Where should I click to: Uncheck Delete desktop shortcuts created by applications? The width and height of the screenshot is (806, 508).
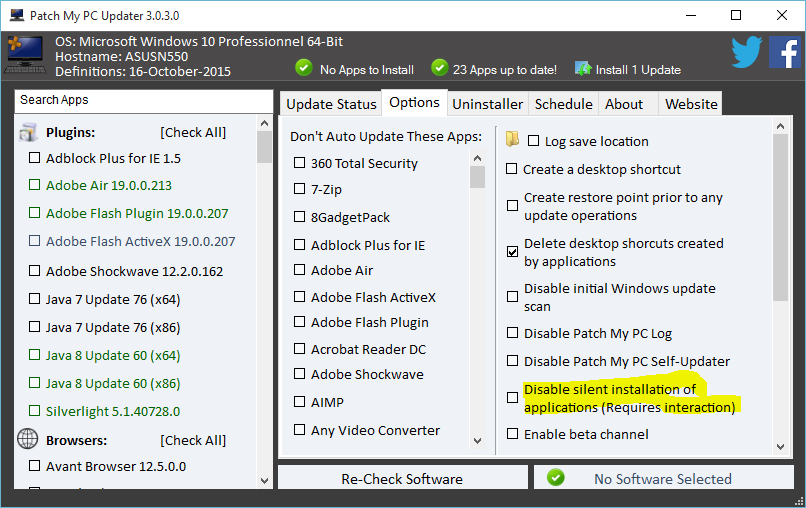point(512,251)
